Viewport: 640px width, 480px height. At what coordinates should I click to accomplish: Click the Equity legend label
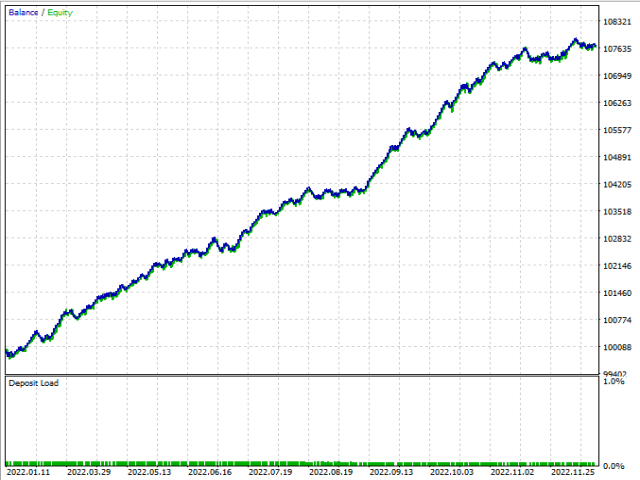[60, 13]
